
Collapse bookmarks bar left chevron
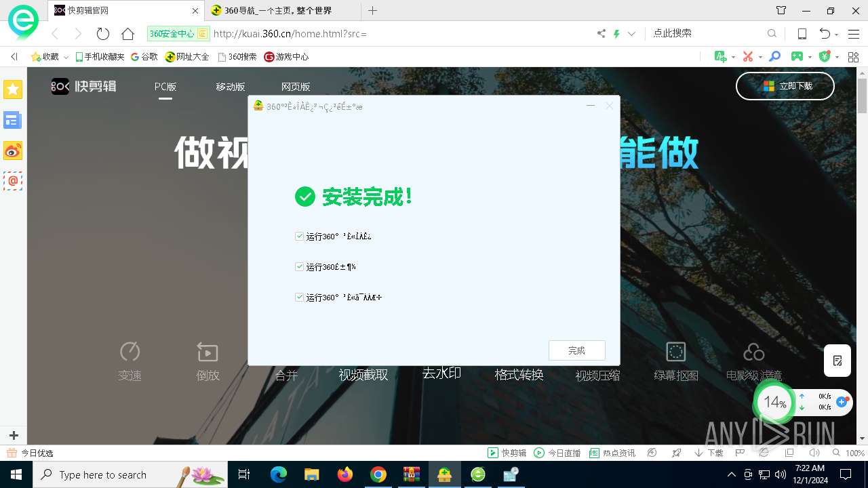pyautogui.click(x=14, y=57)
